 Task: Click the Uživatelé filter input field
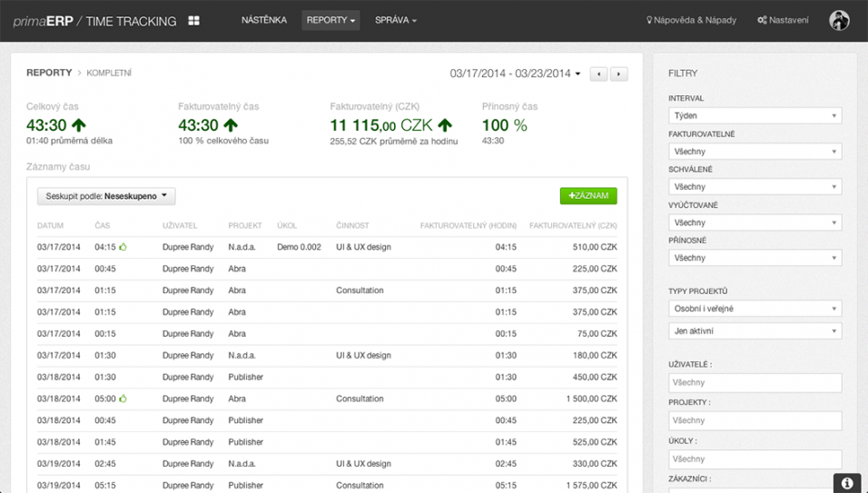(x=755, y=383)
